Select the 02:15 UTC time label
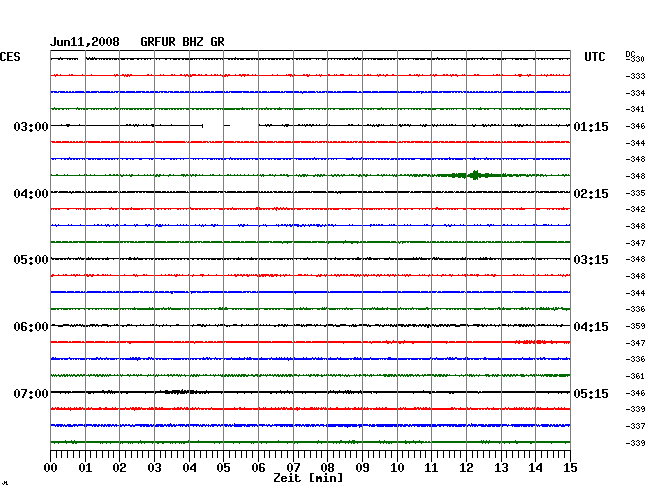Viewport: 650px width, 494px height. coord(591,194)
